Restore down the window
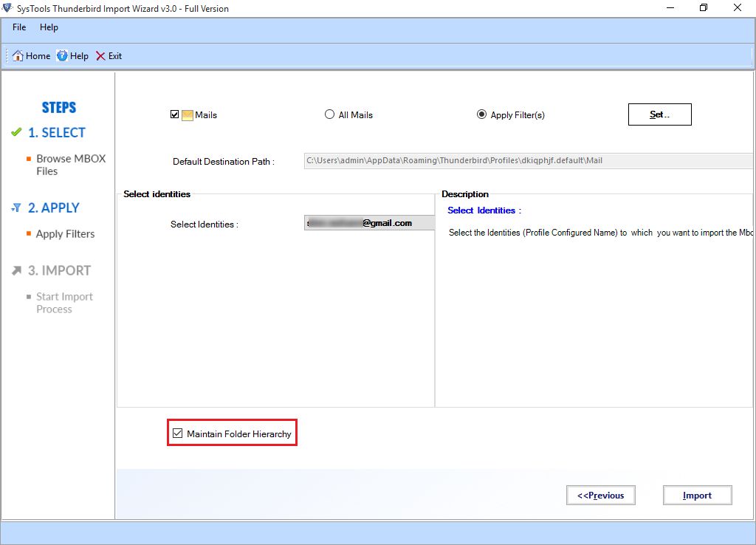This screenshot has width=756, height=545. pyautogui.click(x=704, y=7)
